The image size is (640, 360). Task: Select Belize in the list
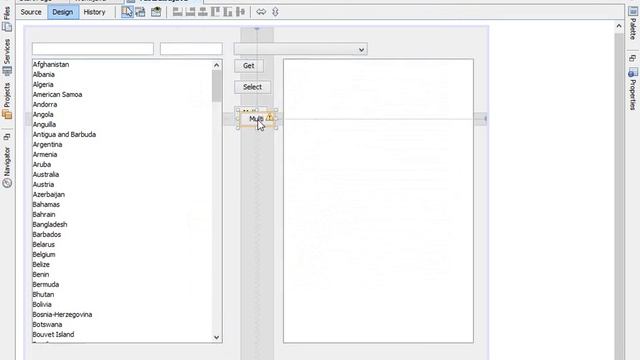click(41, 264)
